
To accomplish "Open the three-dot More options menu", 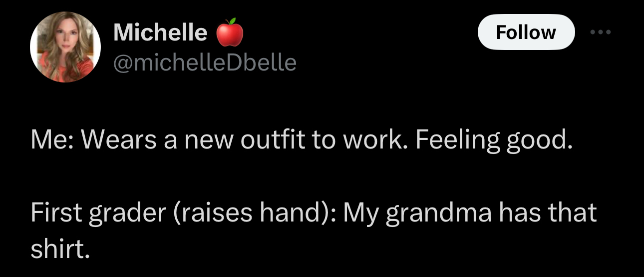I will (600, 32).
